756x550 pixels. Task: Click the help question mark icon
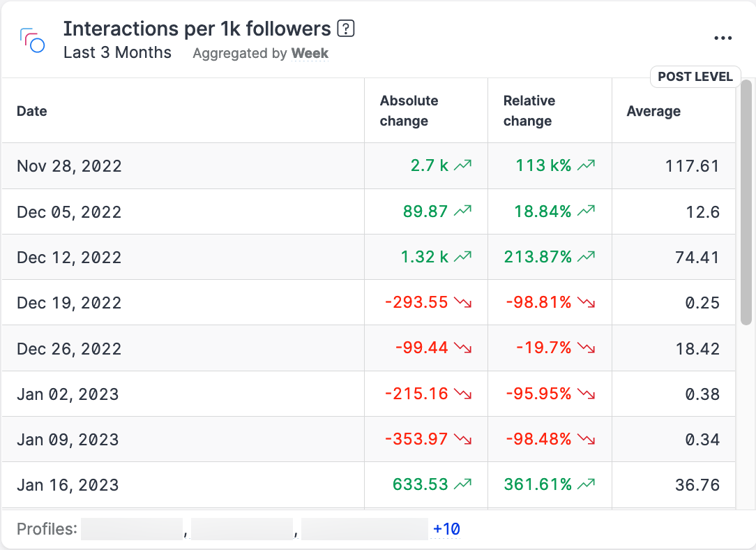(346, 29)
